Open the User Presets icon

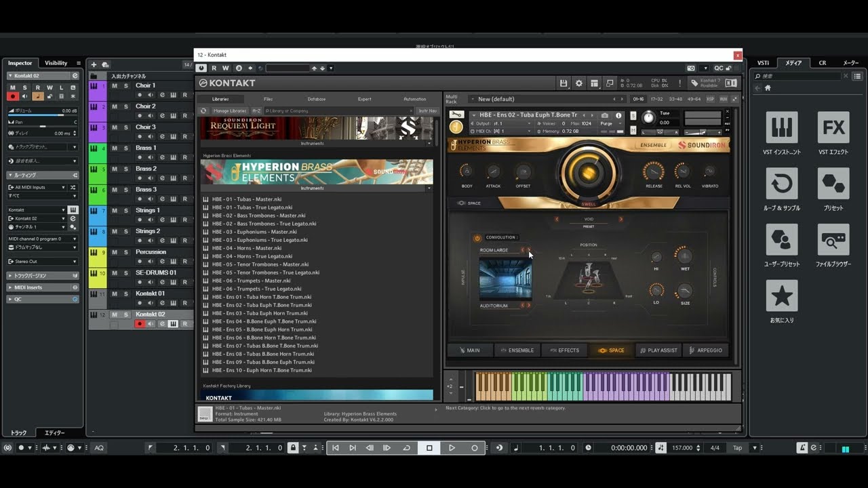781,240
